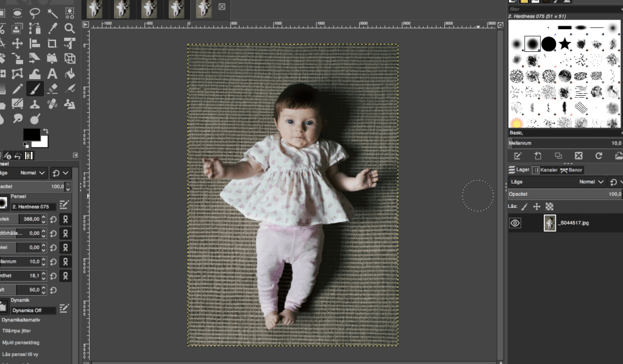Select the Paintbrush tool
This screenshot has height=364, width=623.
coord(35,89)
